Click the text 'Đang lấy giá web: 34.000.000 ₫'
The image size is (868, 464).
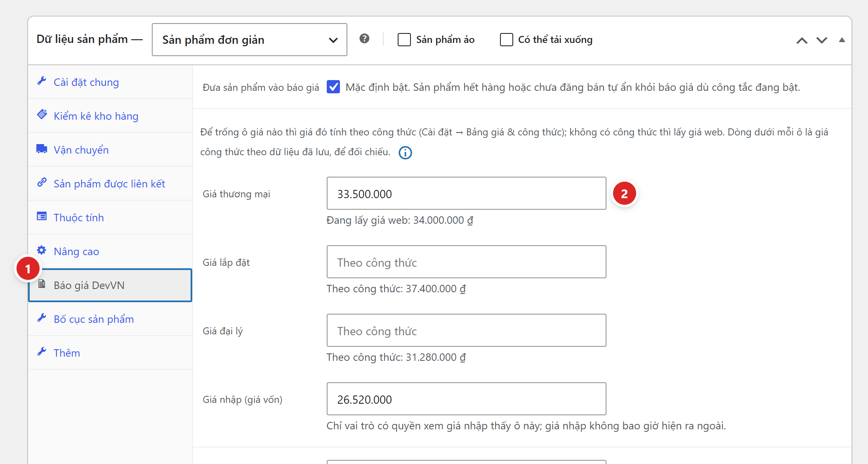click(x=400, y=220)
